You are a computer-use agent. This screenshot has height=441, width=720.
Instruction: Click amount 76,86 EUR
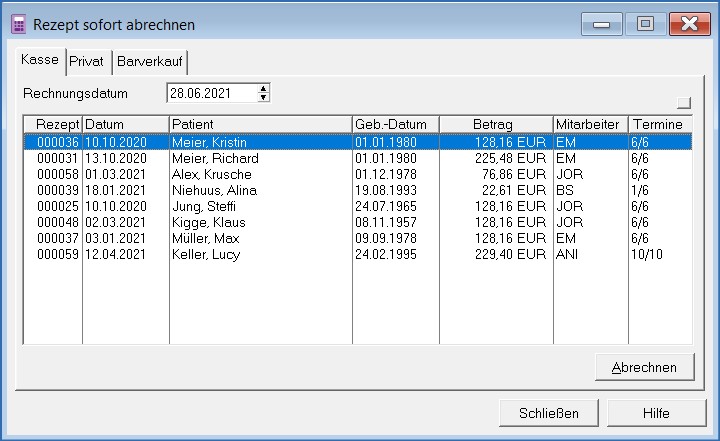[514, 174]
